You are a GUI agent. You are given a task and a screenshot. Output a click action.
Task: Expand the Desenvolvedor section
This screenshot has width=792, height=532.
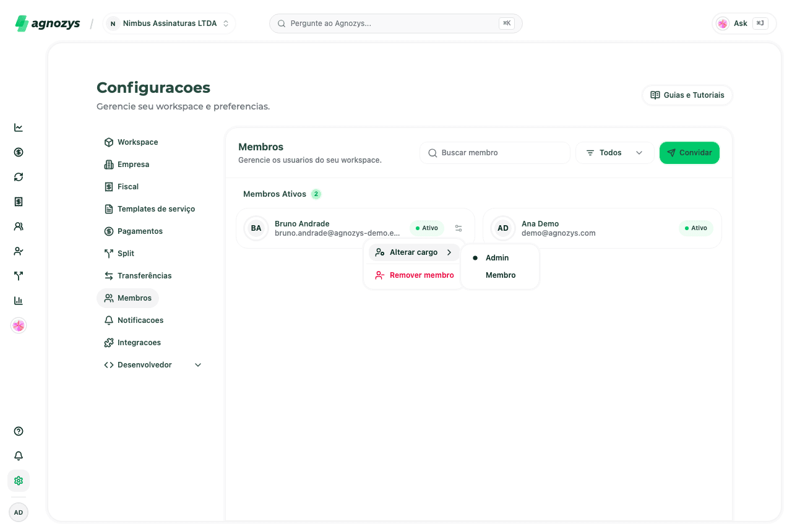(x=152, y=365)
